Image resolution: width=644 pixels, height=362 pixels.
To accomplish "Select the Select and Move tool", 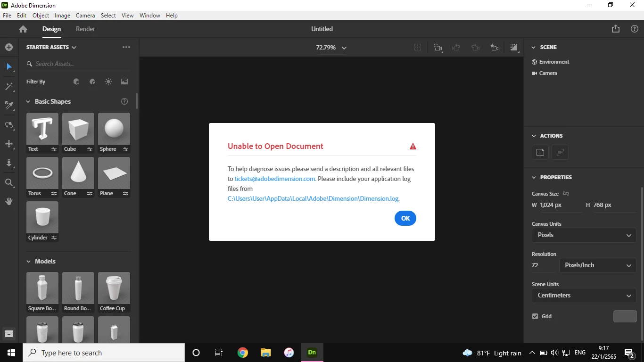I will pos(9,67).
